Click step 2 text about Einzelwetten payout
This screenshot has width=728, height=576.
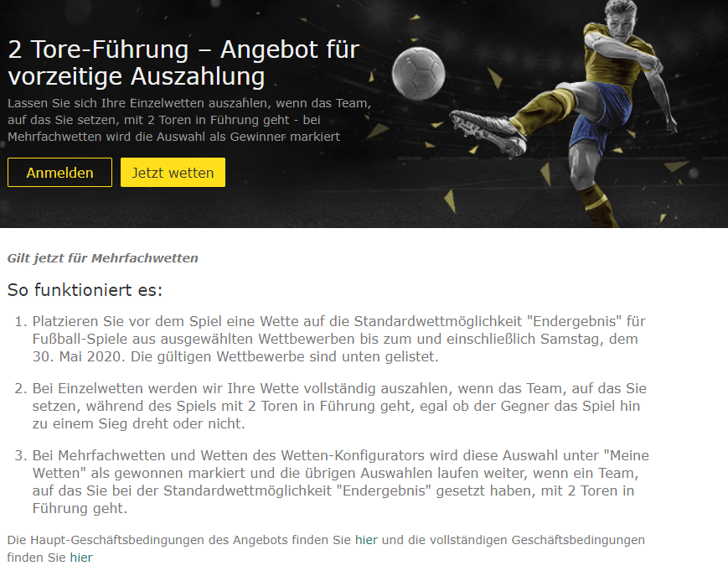pyautogui.click(x=339, y=406)
